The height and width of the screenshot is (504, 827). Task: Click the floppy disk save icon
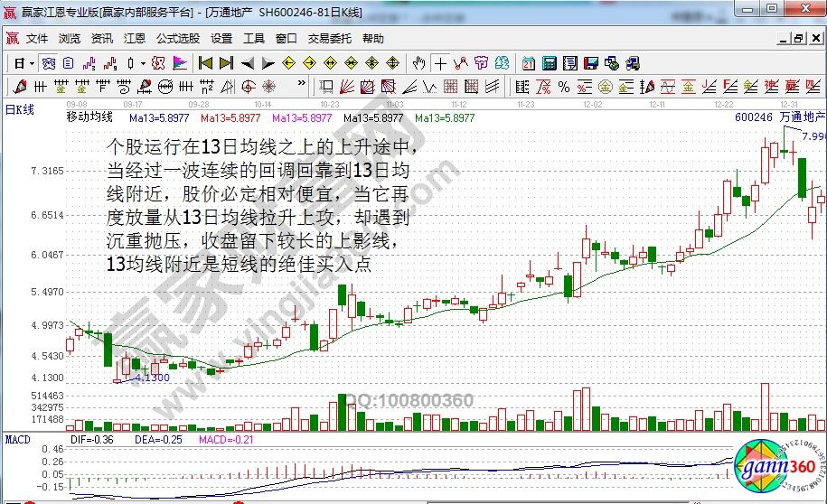591,63
